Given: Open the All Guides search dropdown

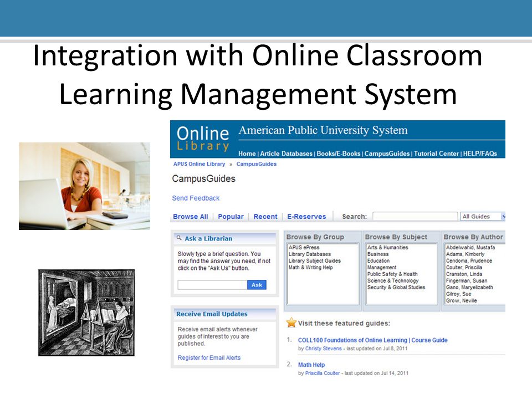Looking at the screenshot, I should click(483, 217).
